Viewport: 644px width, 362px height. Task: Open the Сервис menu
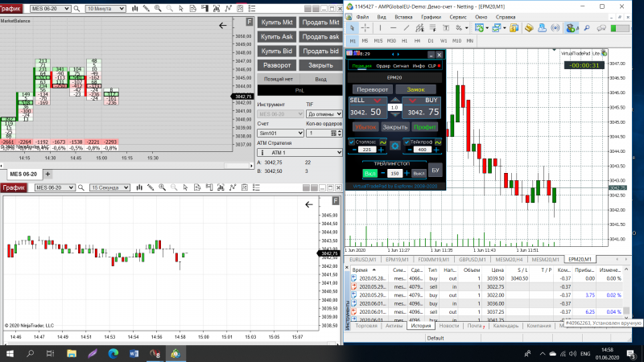click(457, 17)
